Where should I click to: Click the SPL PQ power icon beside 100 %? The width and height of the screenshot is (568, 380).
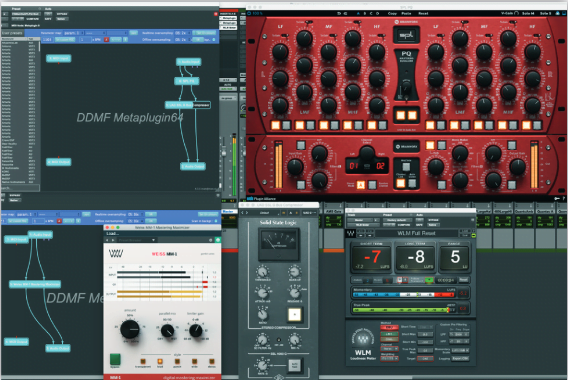pyautogui.click(x=249, y=13)
